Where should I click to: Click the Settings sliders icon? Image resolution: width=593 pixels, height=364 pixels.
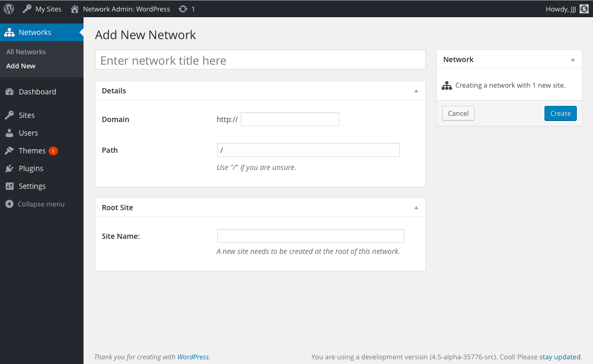(9, 186)
